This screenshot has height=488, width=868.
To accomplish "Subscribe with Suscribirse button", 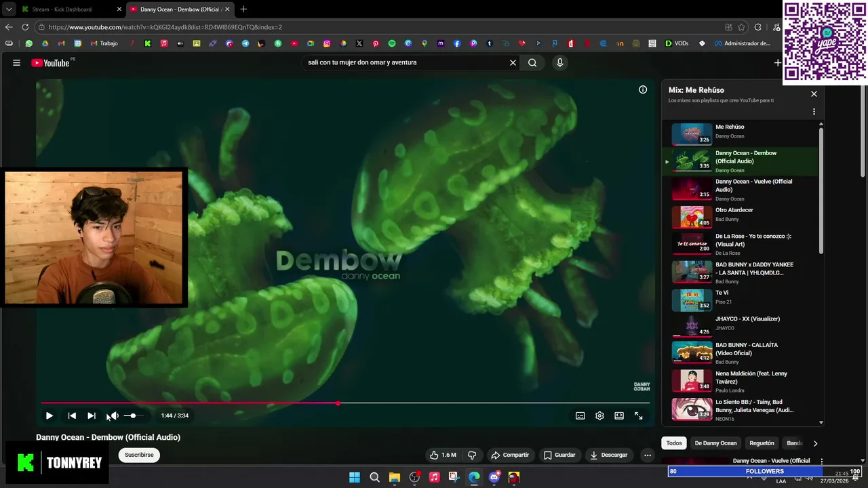I will [x=139, y=455].
